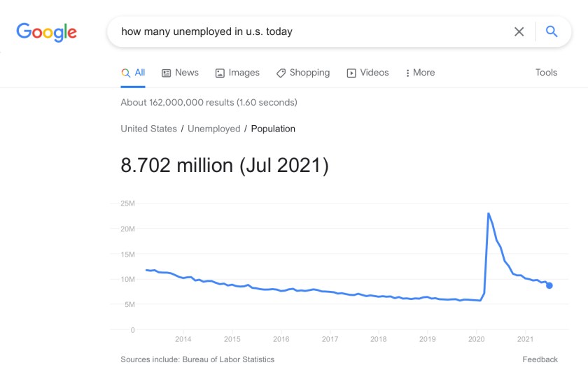Click the News tab newspaper icon
Viewport: 588px width, 372px height.
point(167,73)
